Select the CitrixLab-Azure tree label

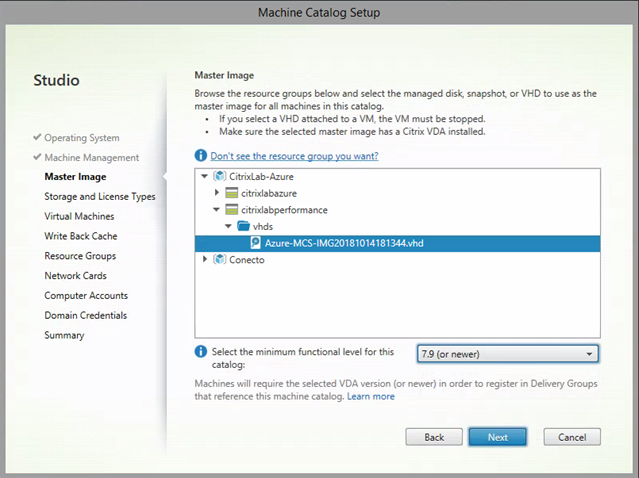tap(261, 176)
